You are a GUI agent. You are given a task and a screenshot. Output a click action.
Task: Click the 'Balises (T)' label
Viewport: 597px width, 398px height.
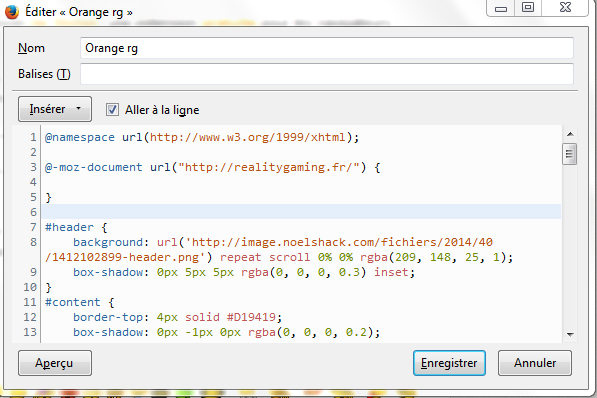[x=44, y=74]
